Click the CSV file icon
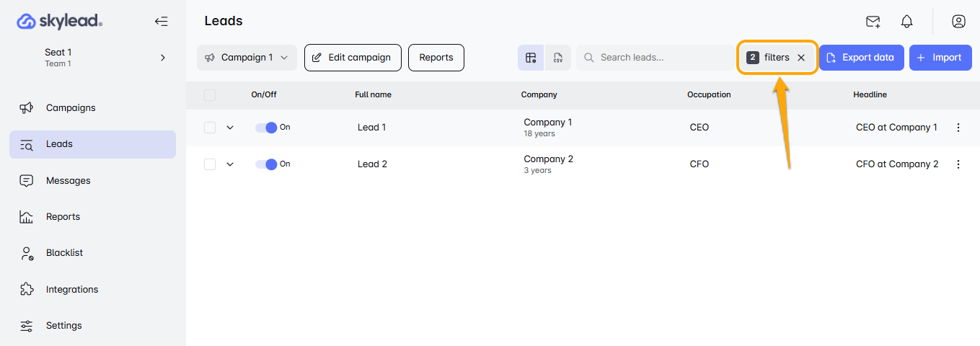This screenshot has height=346, width=980. [x=557, y=58]
